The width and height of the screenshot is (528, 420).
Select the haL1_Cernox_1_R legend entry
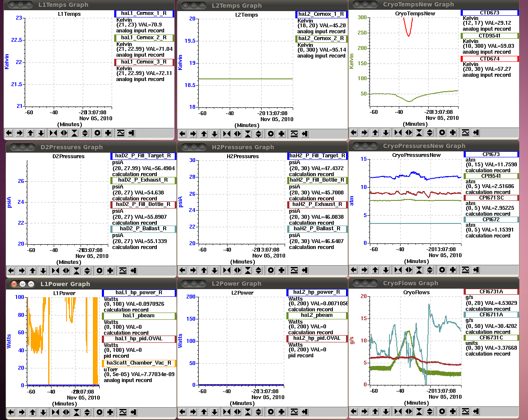(x=144, y=14)
